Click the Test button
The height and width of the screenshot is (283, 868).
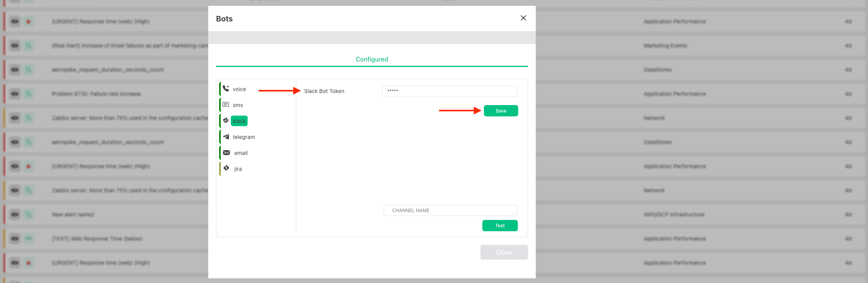pos(500,226)
